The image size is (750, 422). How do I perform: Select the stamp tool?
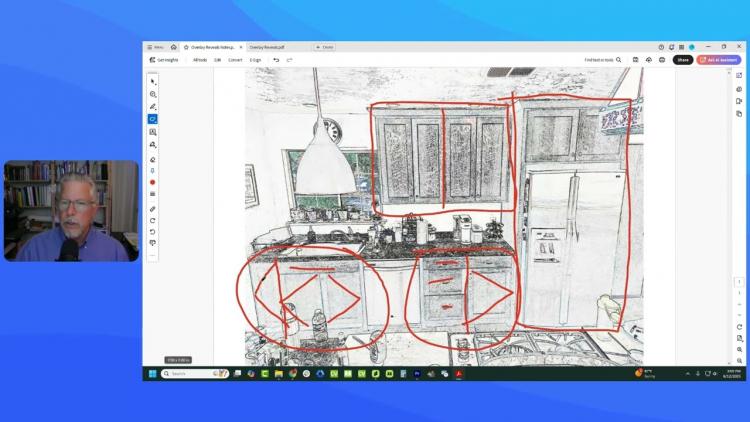(153, 144)
